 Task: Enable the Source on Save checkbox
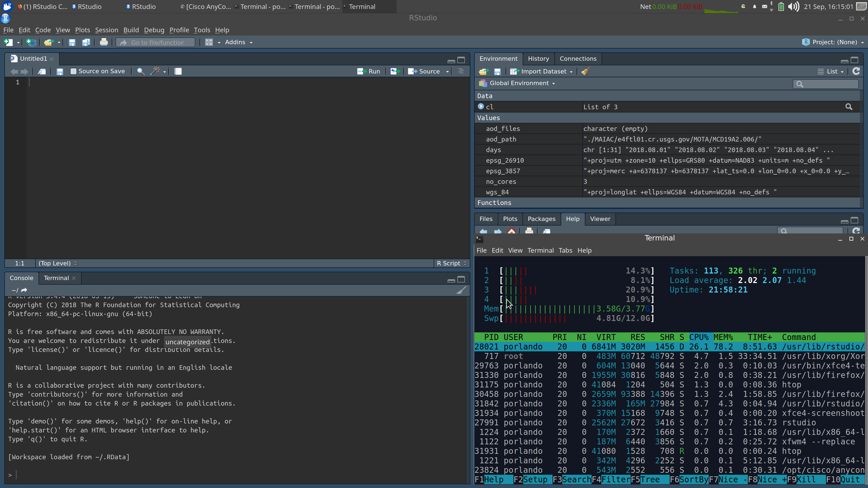pos(73,71)
